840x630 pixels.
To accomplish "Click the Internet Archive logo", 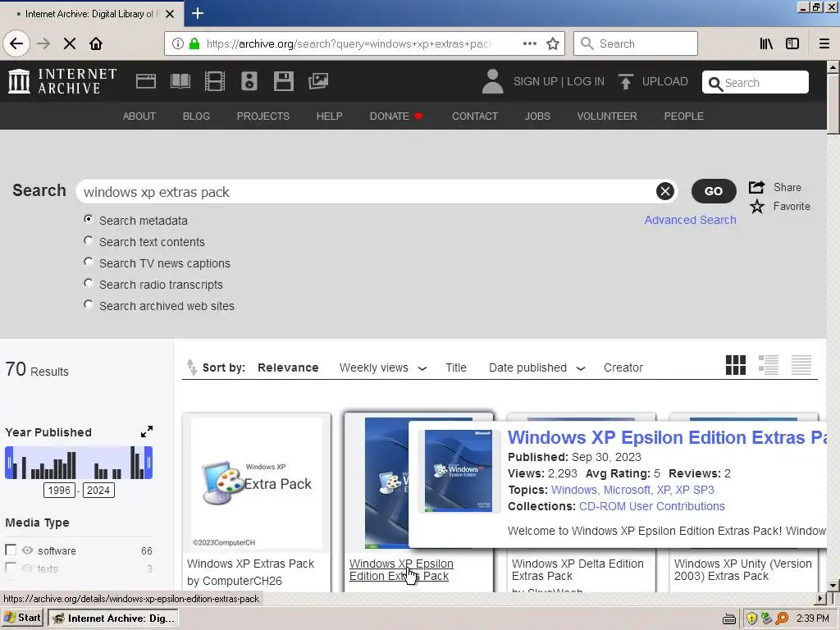I will 62,81.
